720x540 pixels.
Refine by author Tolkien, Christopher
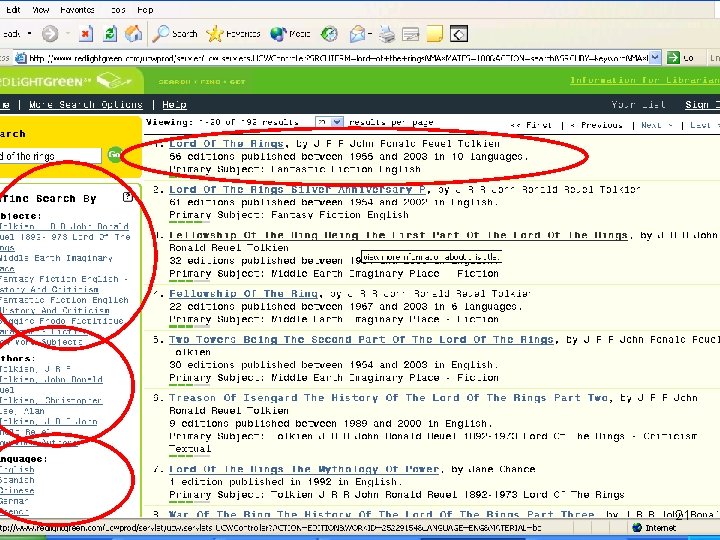click(x=51, y=400)
